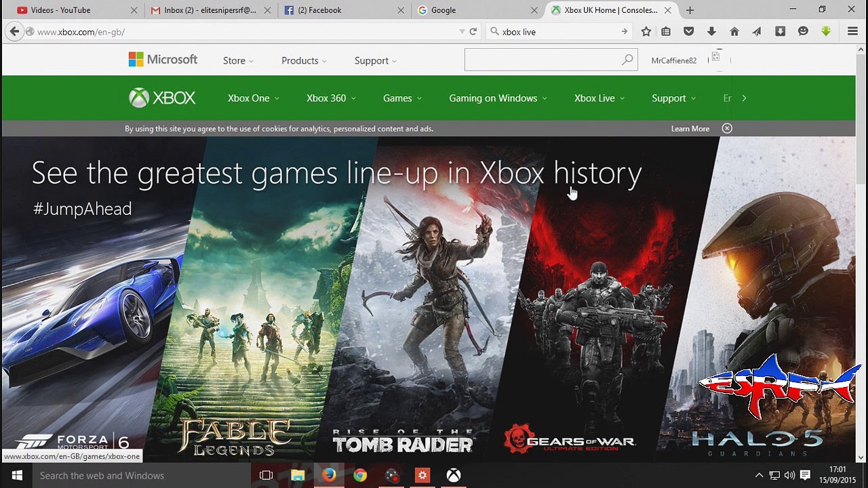Open File Explorer from the taskbar
868x488 pixels.
pyautogui.click(x=298, y=476)
